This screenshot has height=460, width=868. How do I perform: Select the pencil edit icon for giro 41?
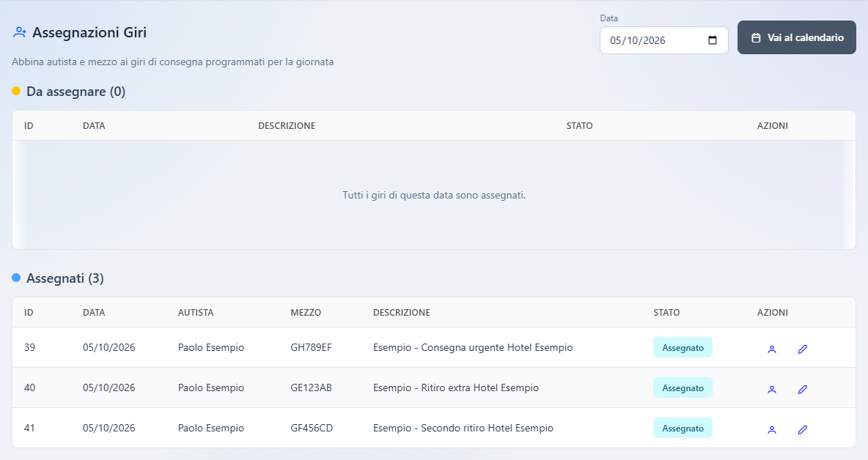(x=803, y=429)
